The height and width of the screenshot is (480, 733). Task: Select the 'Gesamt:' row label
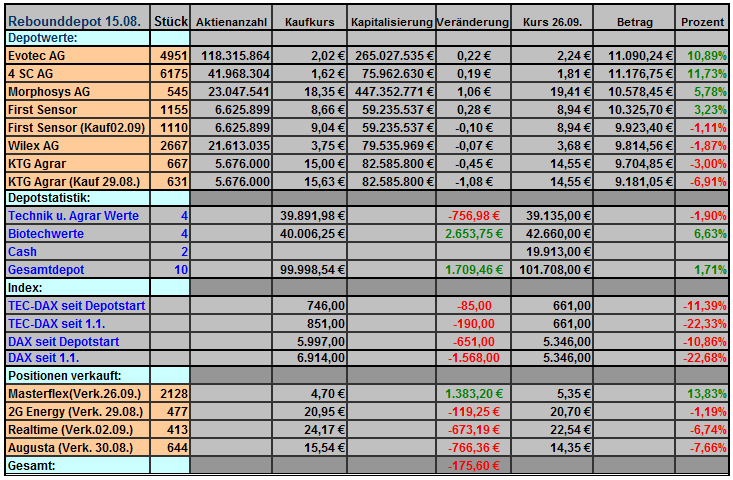pyautogui.click(x=32, y=466)
